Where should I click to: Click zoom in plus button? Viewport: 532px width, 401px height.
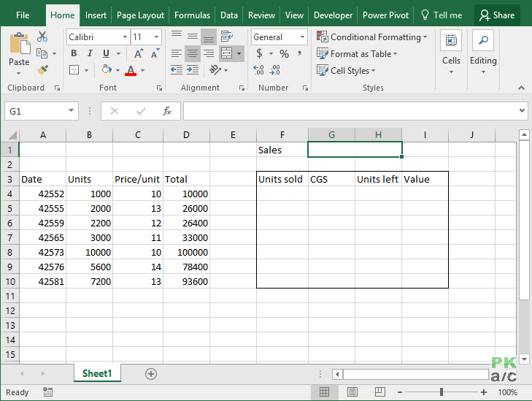(x=484, y=392)
